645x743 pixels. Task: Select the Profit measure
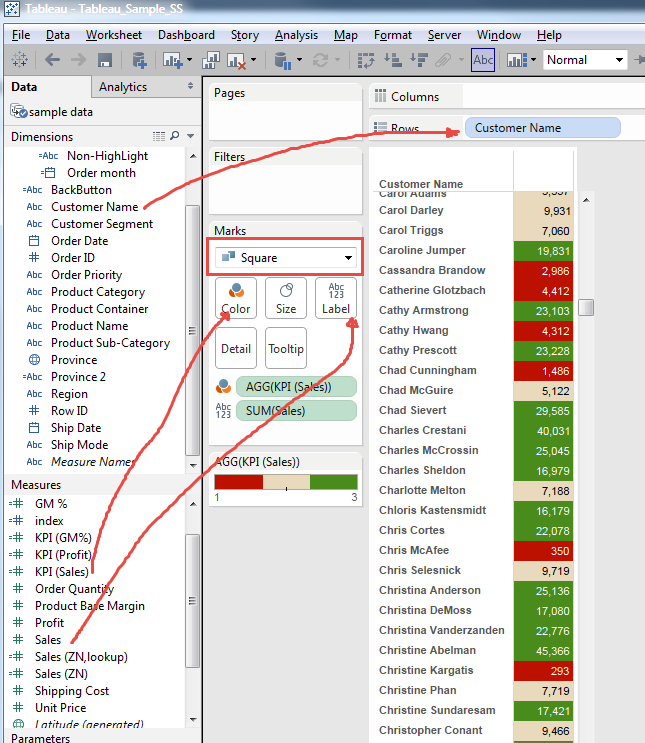click(x=49, y=623)
